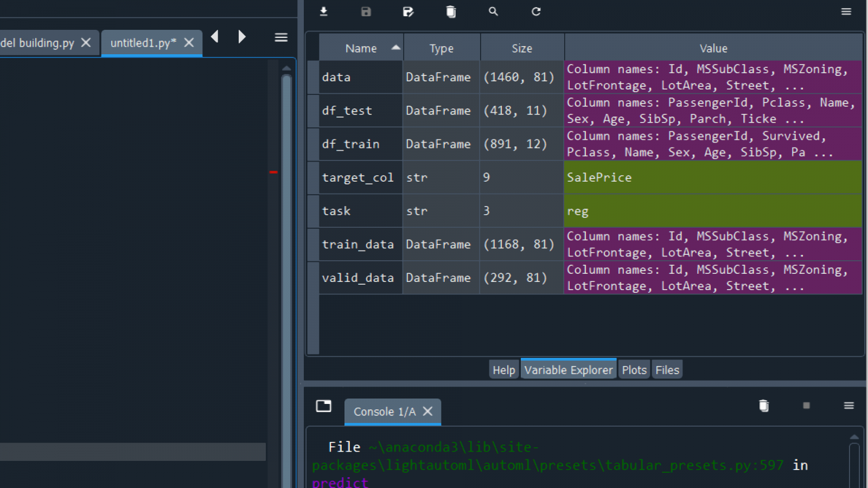Sort variables by Name column header
Image resolution: width=868 pixels, height=488 pixels.
(x=361, y=48)
